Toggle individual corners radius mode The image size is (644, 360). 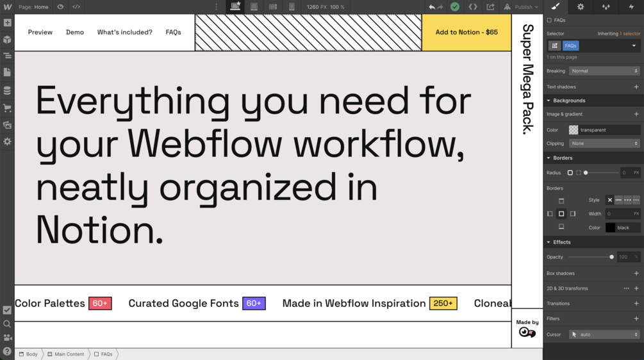pyautogui.click(x=579, y=173)
